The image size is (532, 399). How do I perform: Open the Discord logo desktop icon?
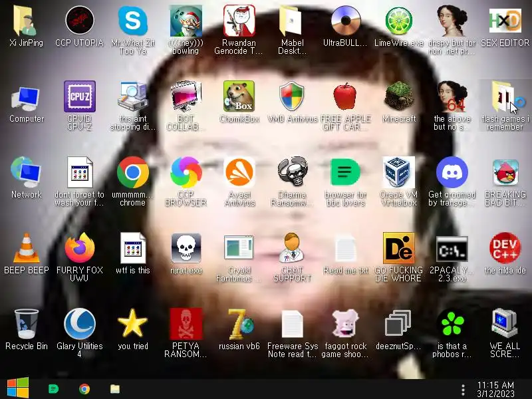(x=452, y=172)
